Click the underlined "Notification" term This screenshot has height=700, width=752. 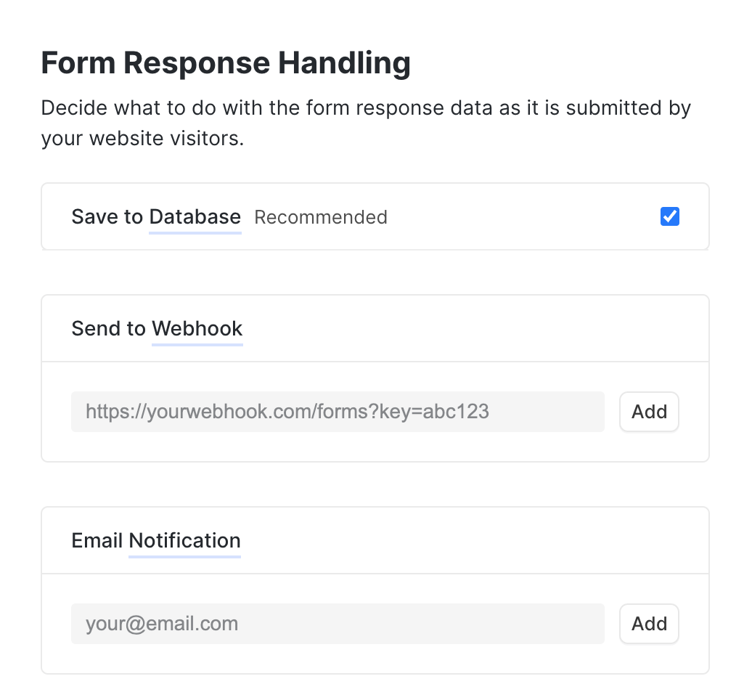184,540
